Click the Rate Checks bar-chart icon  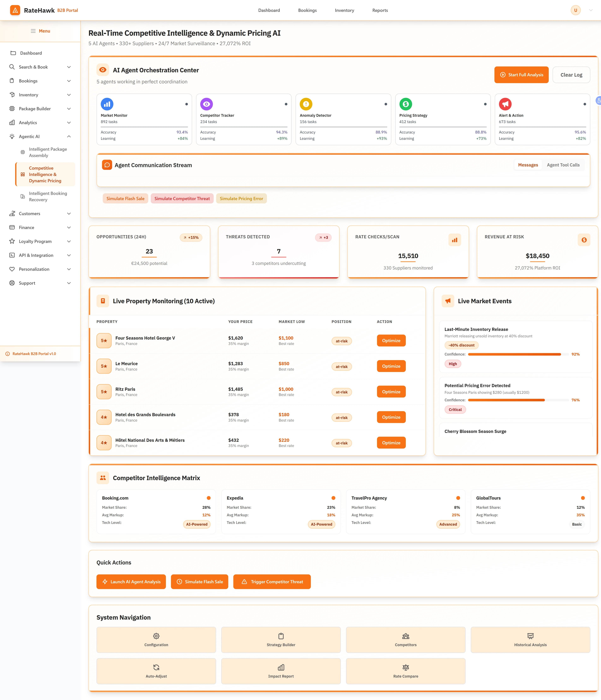point(455,240)
